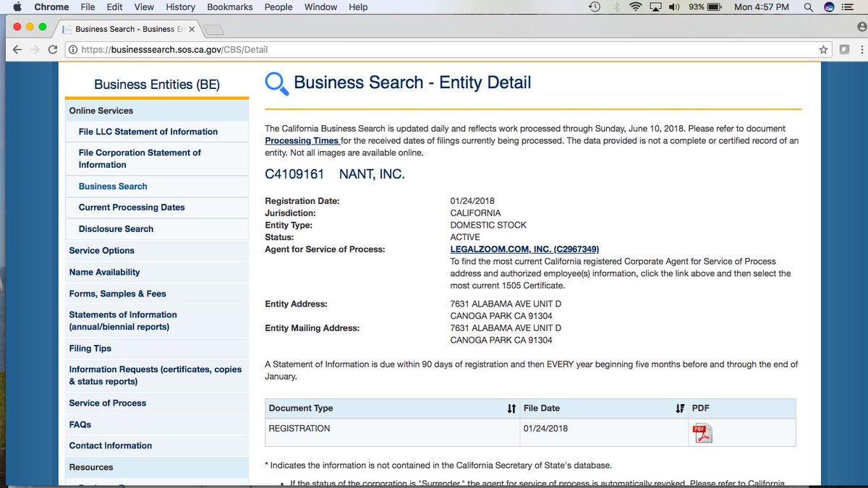Image resolution: width=868 pixels, height=488 pixels.
Task: Open the Processing Times link
Action: click(x=302, y=140)
